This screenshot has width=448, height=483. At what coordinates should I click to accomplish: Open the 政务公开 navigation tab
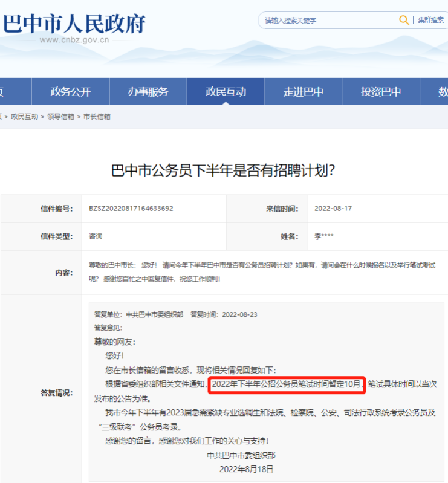70,92
